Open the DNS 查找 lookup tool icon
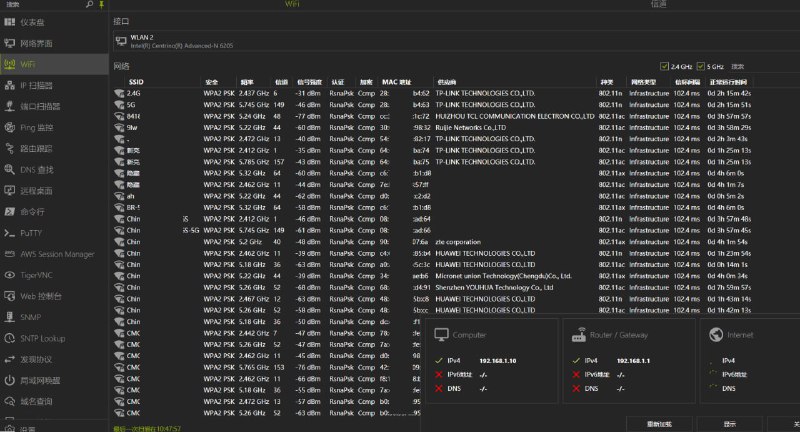Screen dimensions: 800x432 pyautogui.click(x=9, y=169)
